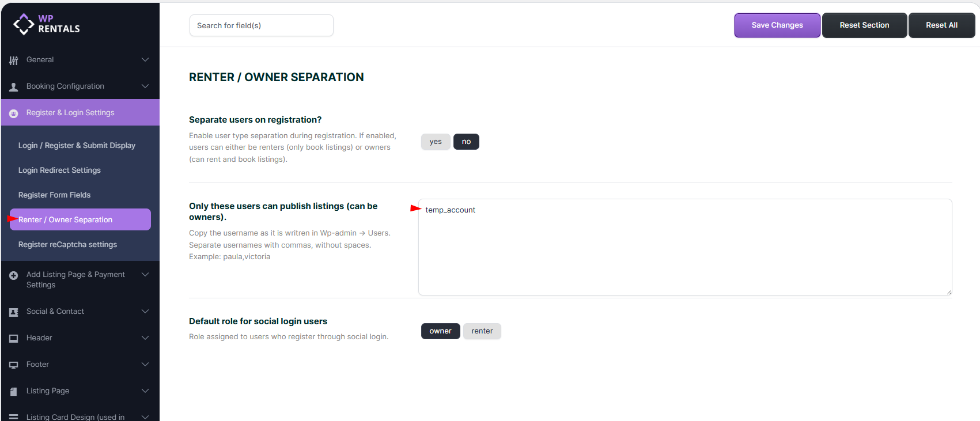
Task: Set default social login role to renter
Action: pyautogui.click(x=482, y=331)
